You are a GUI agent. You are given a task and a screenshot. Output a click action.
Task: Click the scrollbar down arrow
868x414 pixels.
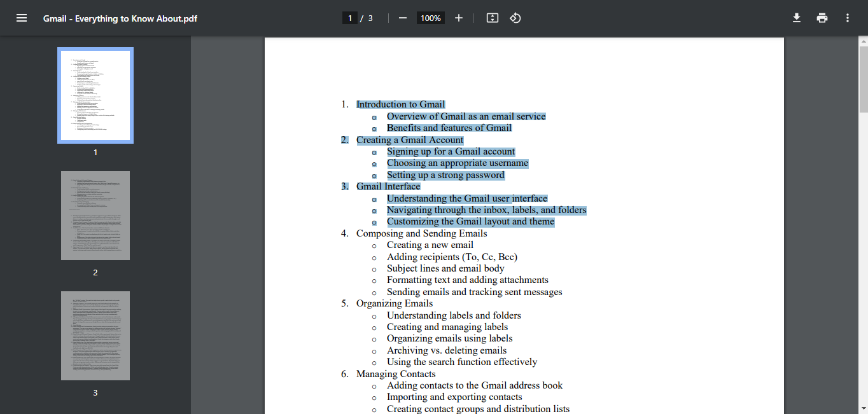[864, 408]
